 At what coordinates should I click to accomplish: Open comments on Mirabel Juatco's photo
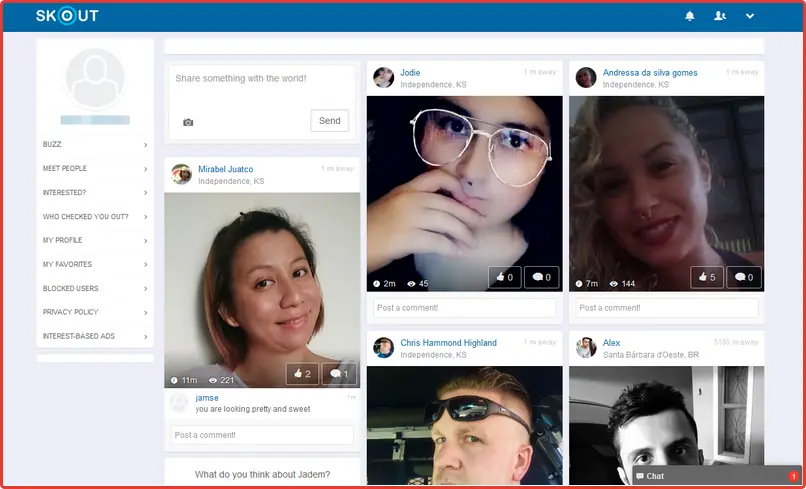[x=339, y=374]
